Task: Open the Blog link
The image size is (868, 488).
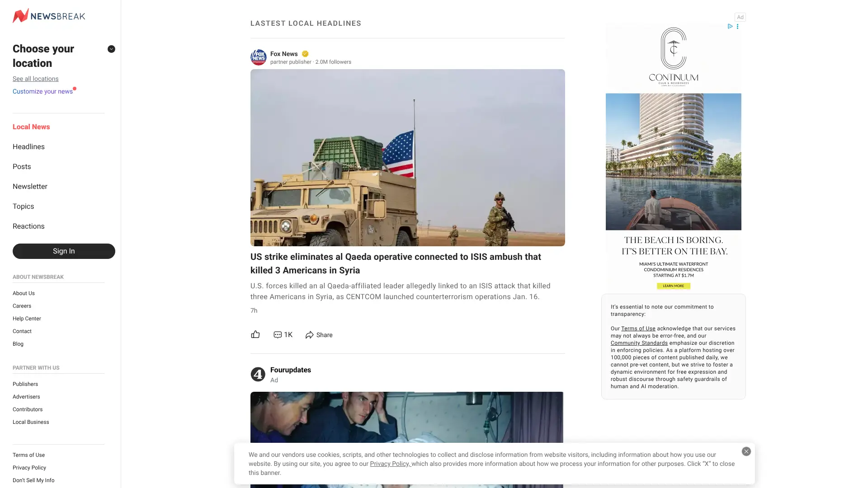Action: [18, 344]
